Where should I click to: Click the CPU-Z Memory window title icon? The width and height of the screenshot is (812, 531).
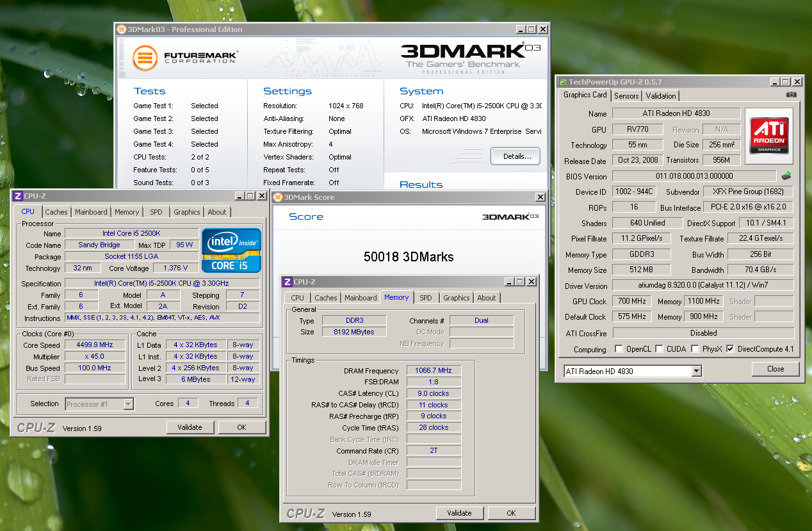click(288, 282)
